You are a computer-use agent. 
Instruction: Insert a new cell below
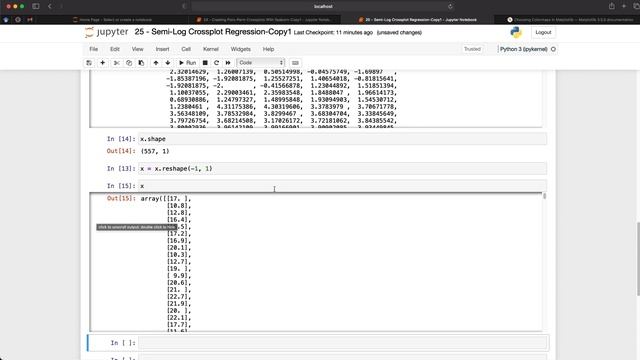[103, 63]
